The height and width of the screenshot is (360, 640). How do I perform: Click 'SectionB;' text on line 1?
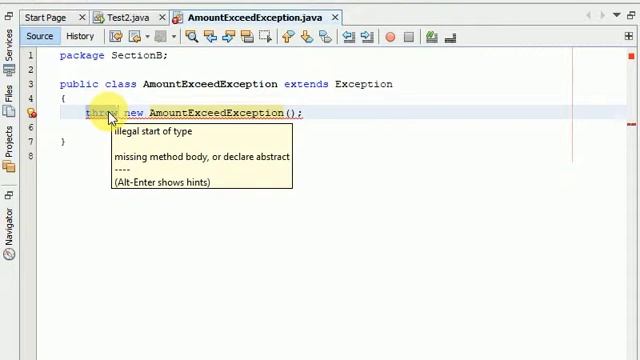[139, 56]
